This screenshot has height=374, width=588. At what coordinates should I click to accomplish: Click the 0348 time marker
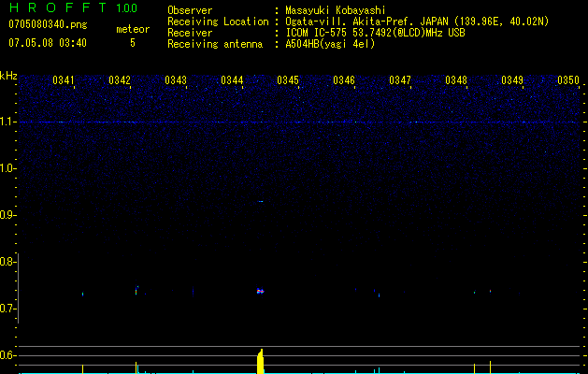point(456,79)
